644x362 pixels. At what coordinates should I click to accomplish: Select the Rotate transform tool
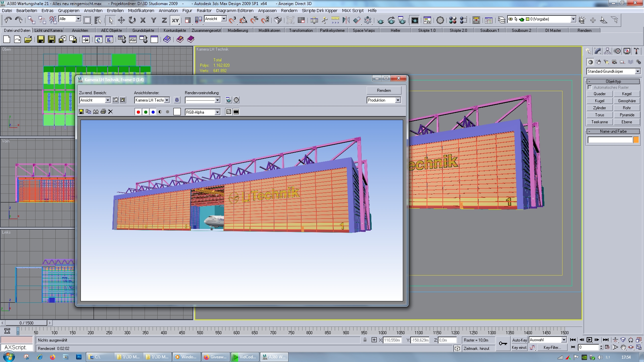pyautogui.click(x=132, y=20)
